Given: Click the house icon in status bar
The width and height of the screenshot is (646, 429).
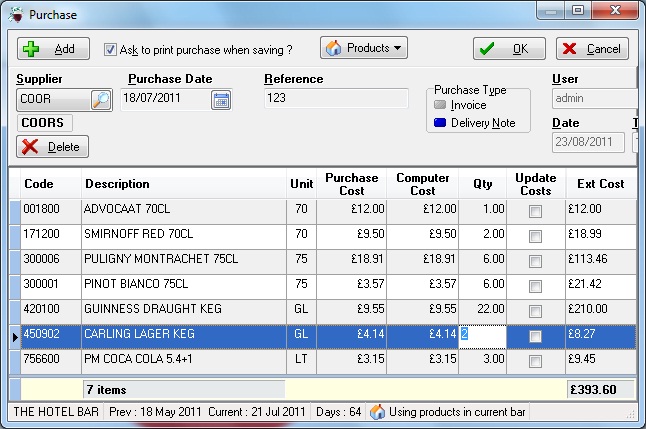Looking at the screenshot, I should 377,412.
